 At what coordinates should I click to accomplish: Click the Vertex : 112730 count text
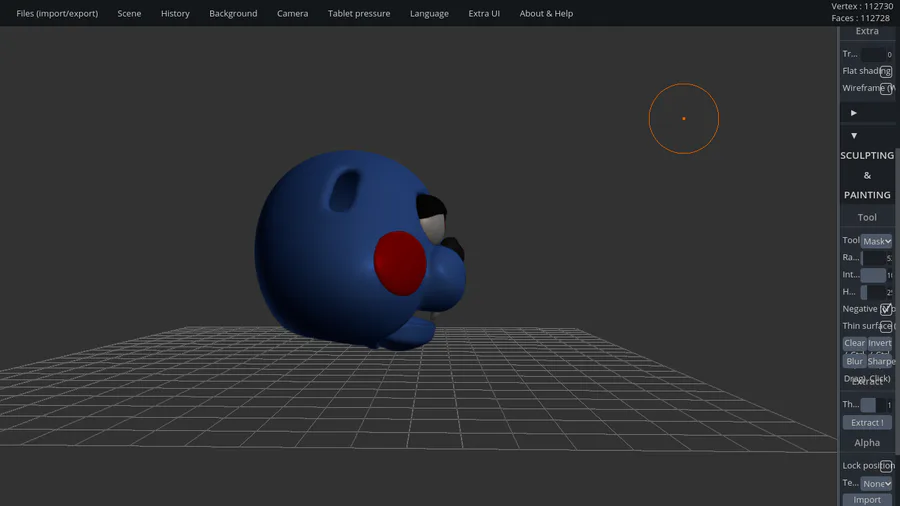coord(862,6)
